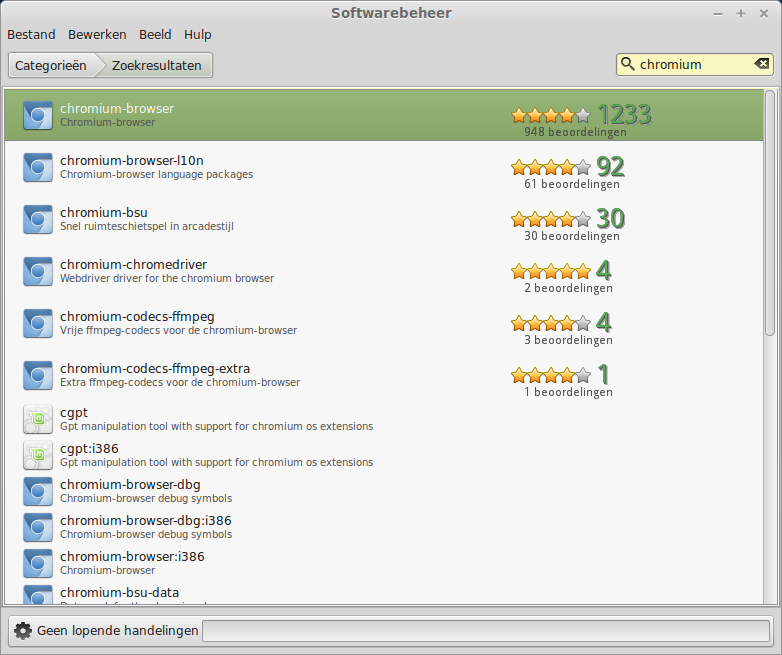Click the chromium-browser-dbg:i386 package icon

click(x=38, y=527)
